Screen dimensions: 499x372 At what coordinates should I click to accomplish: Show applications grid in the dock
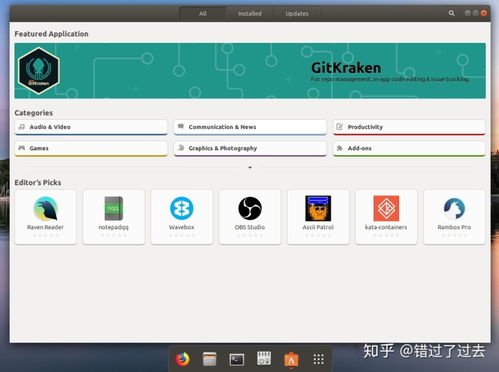coord(319,359)
